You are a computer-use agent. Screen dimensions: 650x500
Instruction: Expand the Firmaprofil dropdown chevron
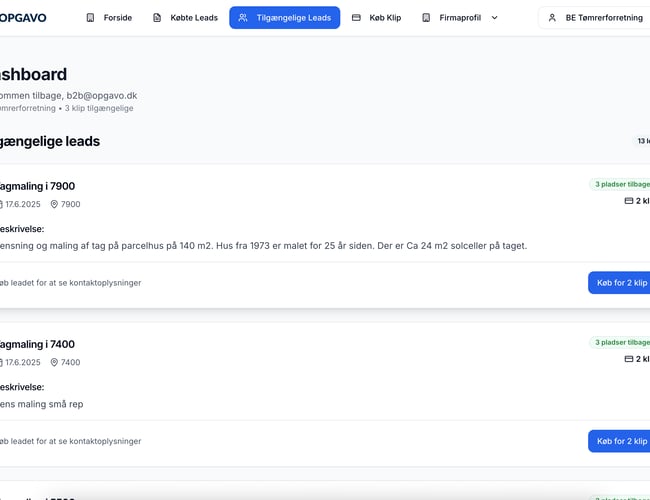(494, 18)
